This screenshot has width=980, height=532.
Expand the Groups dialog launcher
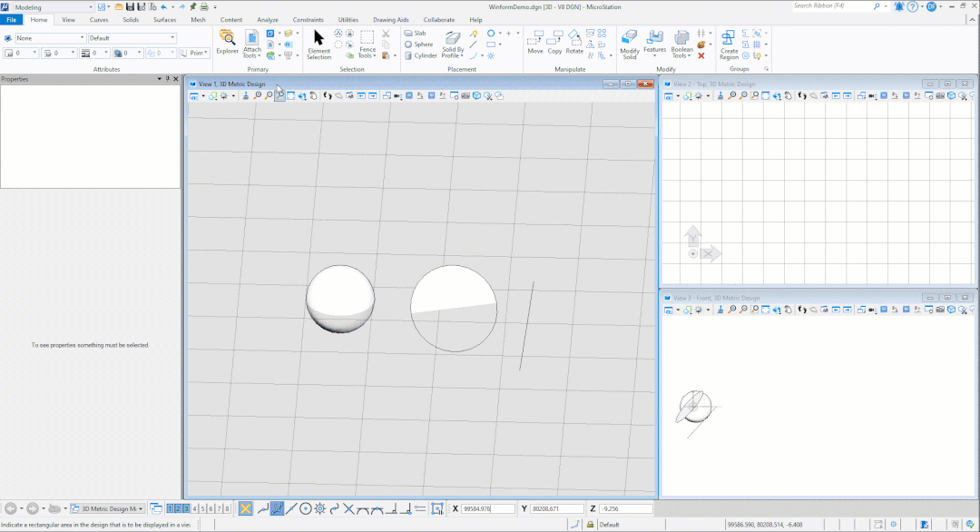(766, 69)
